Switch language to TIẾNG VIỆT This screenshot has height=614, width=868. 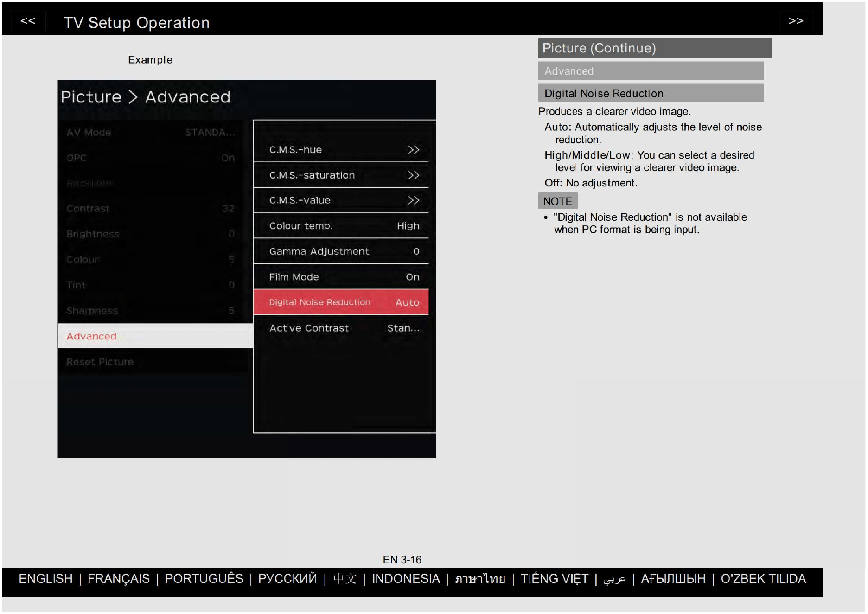coord(555,579)
